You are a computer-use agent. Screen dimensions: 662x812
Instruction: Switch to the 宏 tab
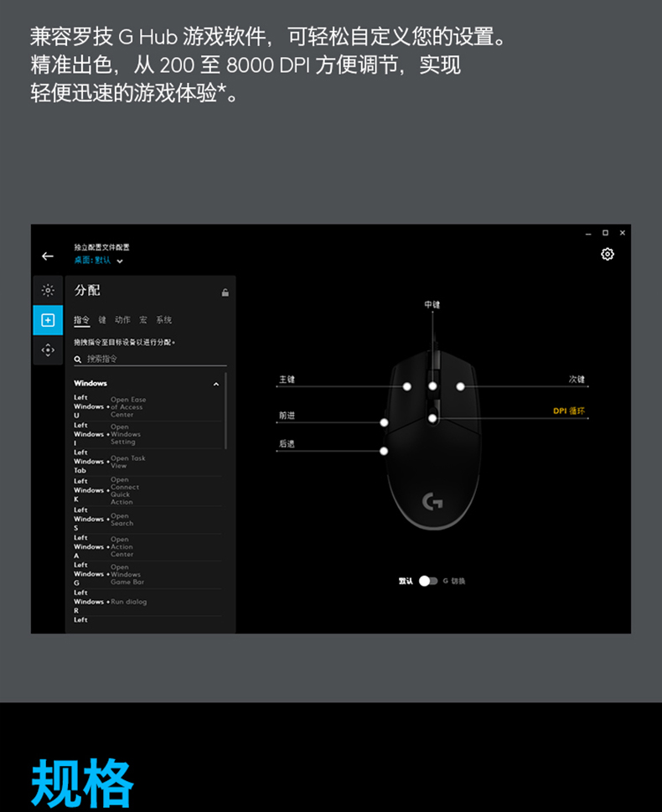coord(143,320)
